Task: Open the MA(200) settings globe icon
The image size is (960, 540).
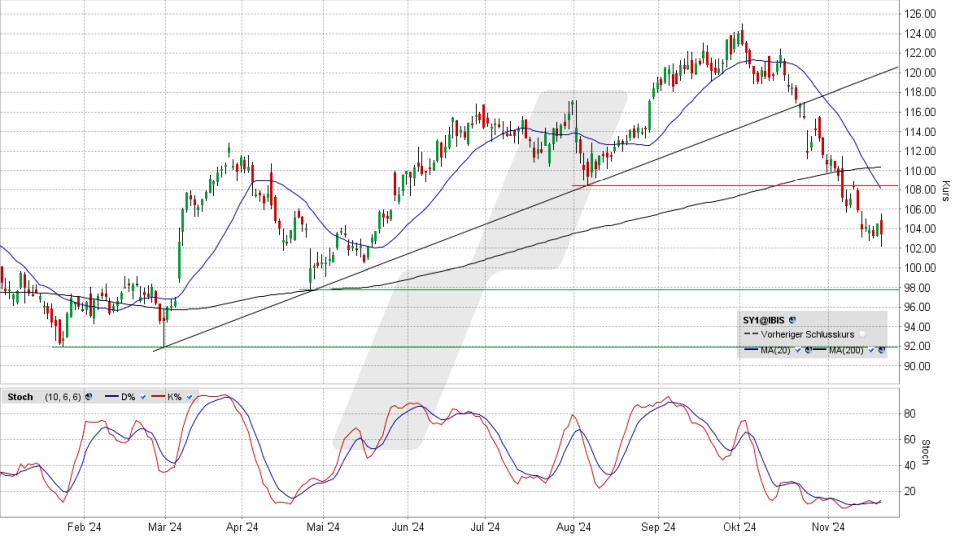Action: coord(881,350)
